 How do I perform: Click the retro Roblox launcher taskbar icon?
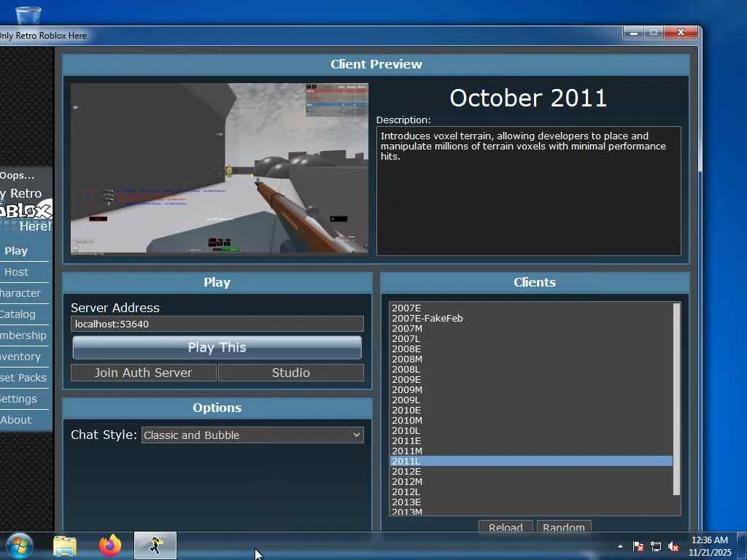point(155,545)
